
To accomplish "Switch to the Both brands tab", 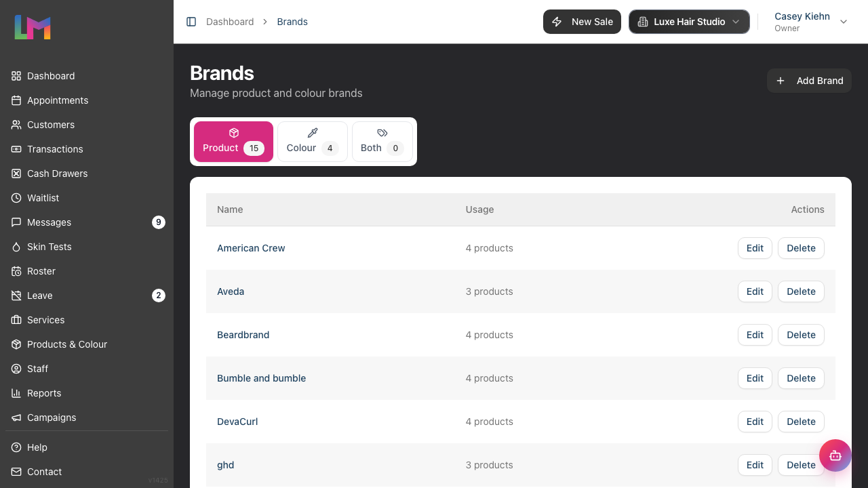I will [x=382, y=142].
